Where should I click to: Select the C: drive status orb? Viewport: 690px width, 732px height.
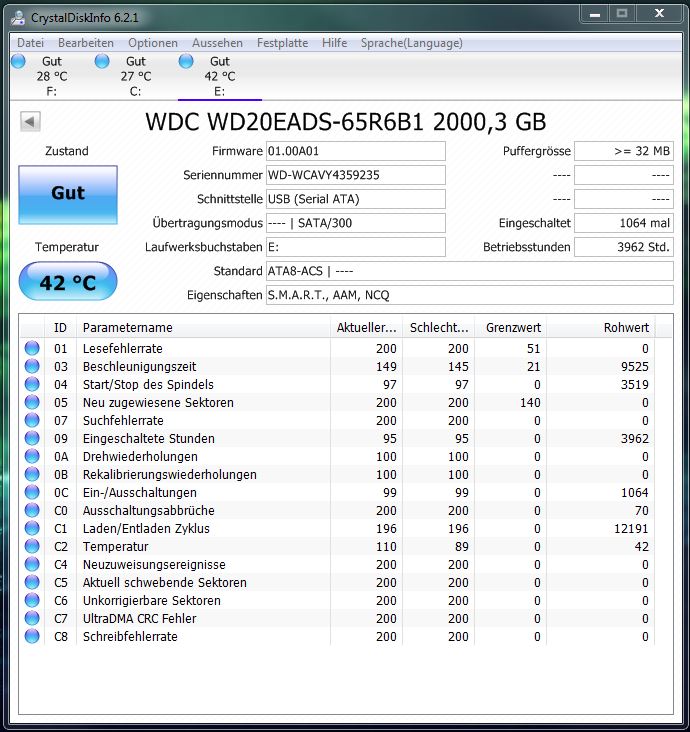click(102, 61)
